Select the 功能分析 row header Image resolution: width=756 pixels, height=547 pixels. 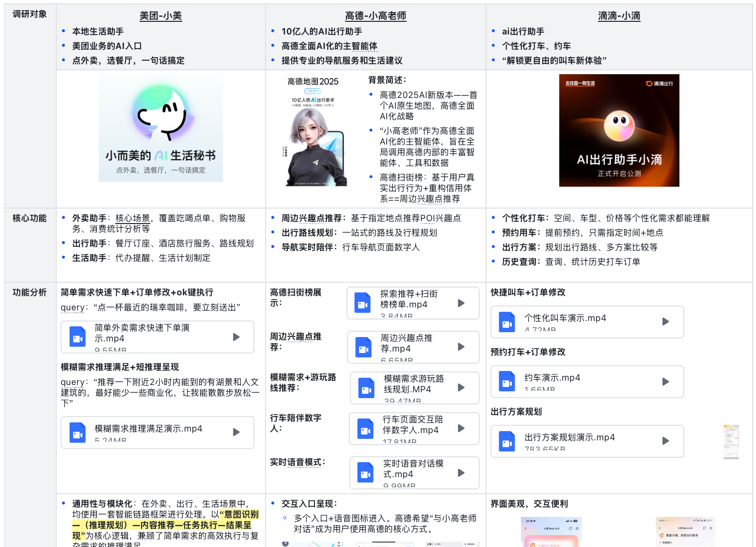pos(30,292)
